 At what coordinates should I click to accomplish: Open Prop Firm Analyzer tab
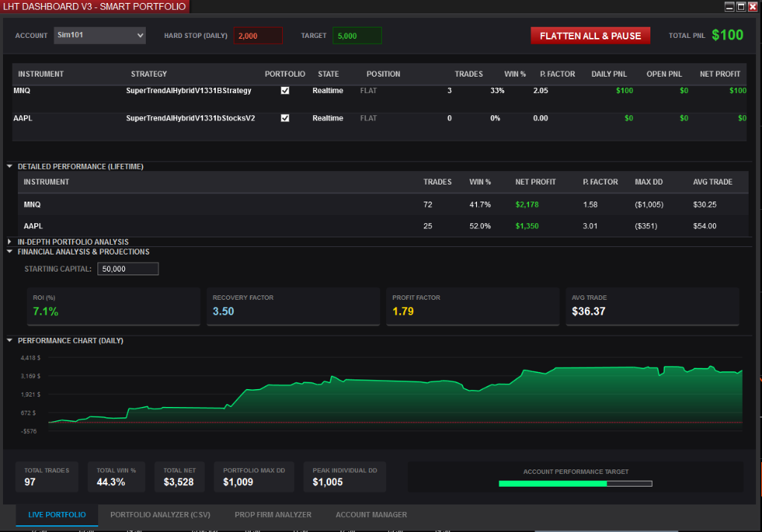click(273, 514)
